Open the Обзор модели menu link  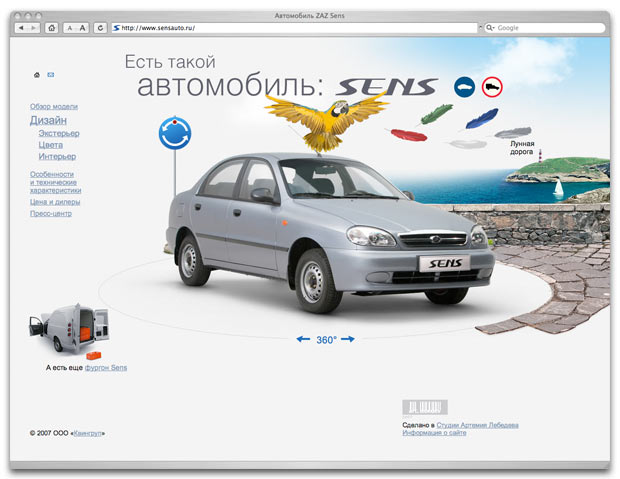pos(54,106)
